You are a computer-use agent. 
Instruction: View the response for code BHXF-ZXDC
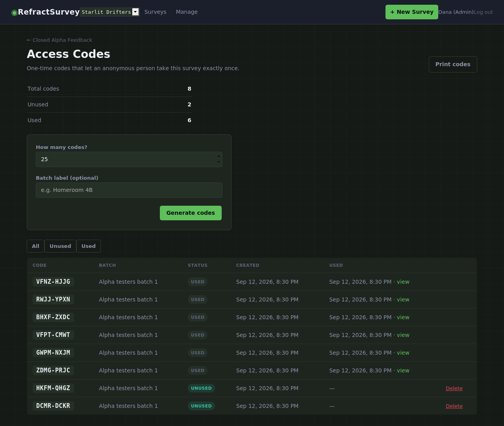coord(403,317)
